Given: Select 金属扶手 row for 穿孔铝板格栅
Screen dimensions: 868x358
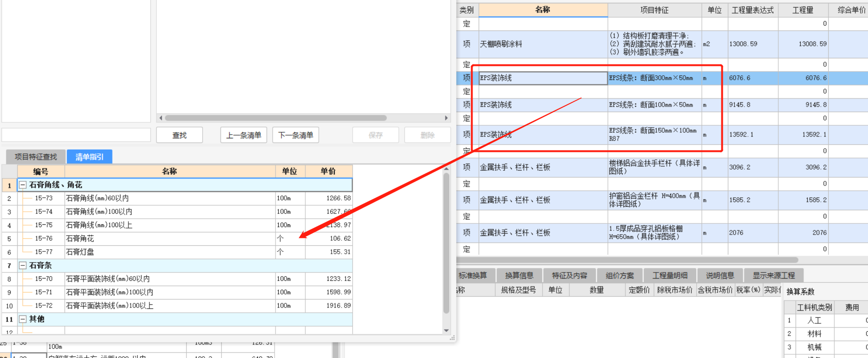Looking at the screenshot, I should click(x=543, y=233).
